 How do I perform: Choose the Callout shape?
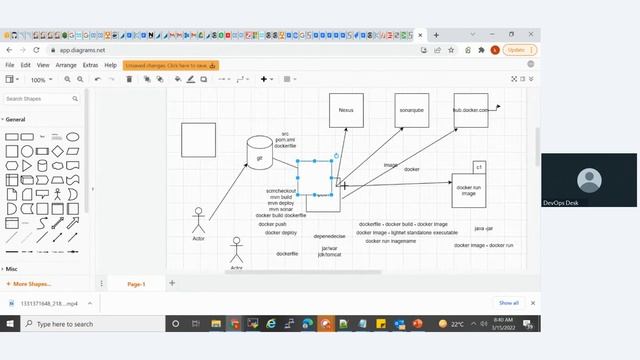click(x=42, y=194)
